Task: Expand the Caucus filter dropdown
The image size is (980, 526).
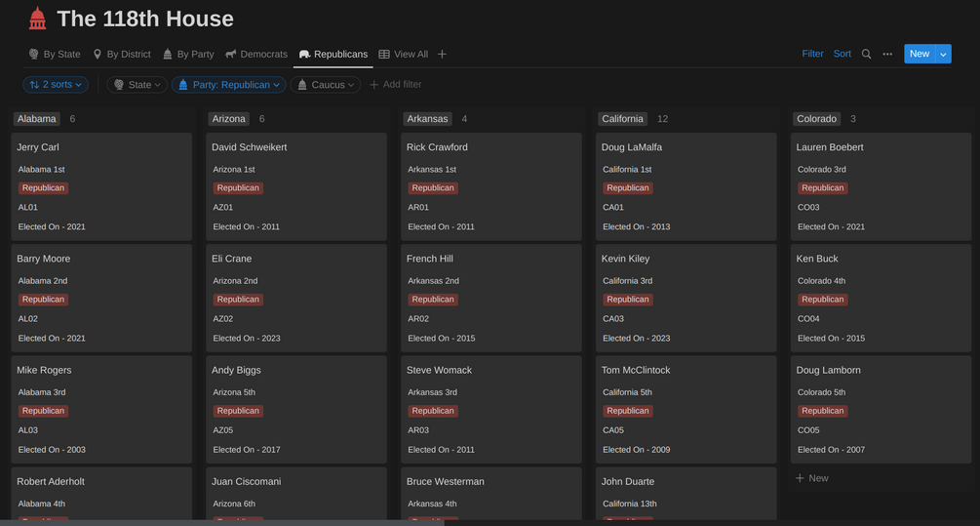Action: pyautogui.click(x=326, y=85)
